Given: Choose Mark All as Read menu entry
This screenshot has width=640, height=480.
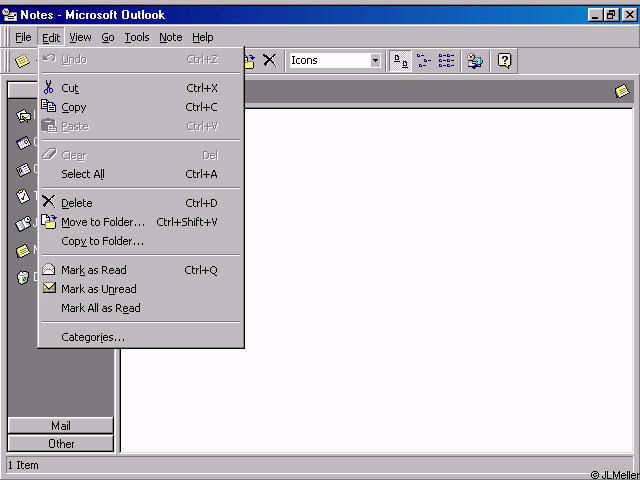Looking at the screenshot, I should pos(141,308).
